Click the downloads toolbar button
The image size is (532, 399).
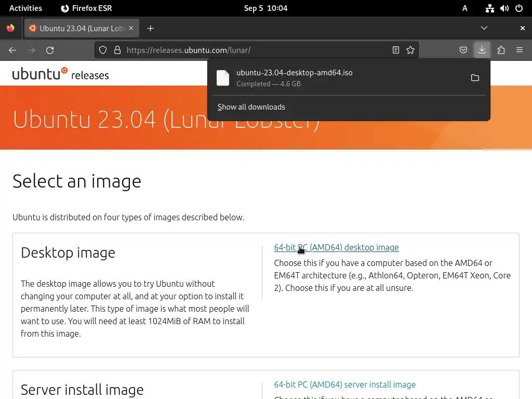pyautogui.click(x=482, y=50)
